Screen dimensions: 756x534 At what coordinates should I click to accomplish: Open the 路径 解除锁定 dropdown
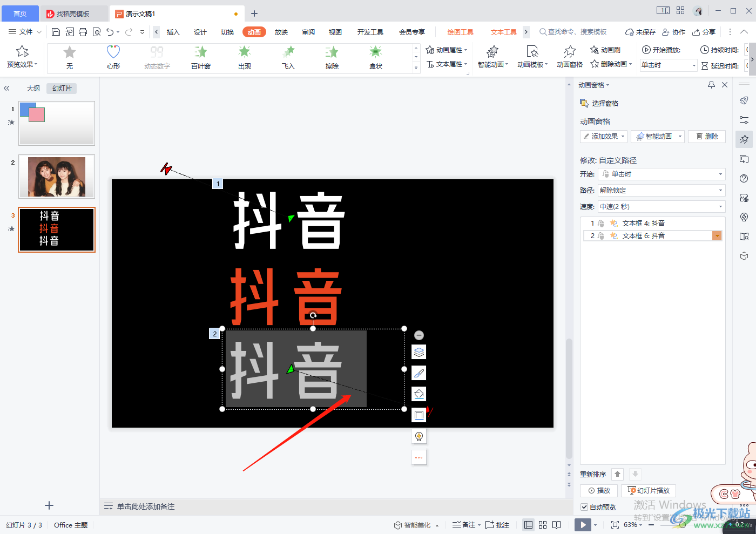click(x=661, y=190)
